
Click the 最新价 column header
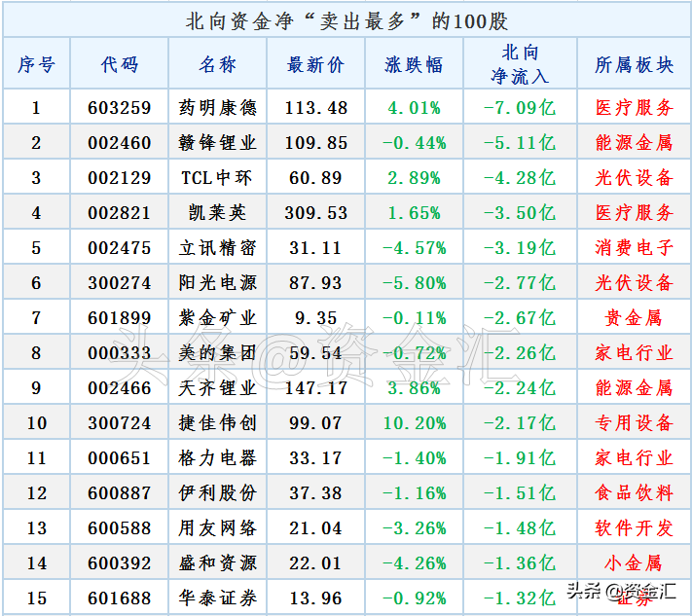point(315,65)
